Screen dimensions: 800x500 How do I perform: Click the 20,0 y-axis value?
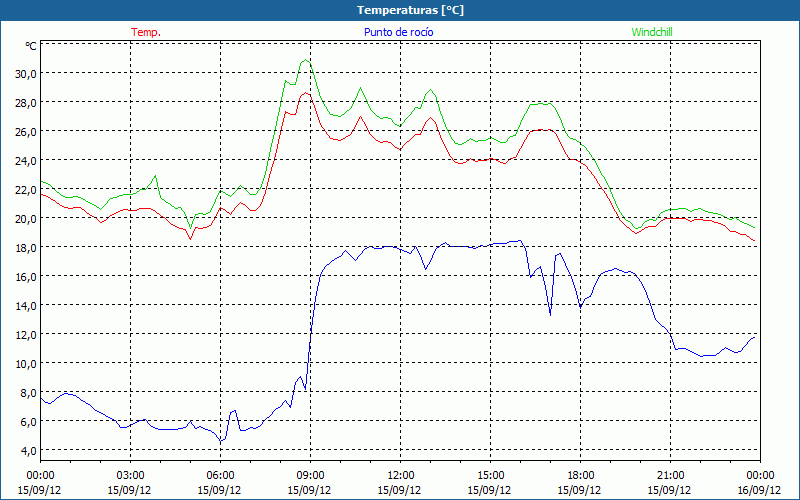click(x=26, y=218)
